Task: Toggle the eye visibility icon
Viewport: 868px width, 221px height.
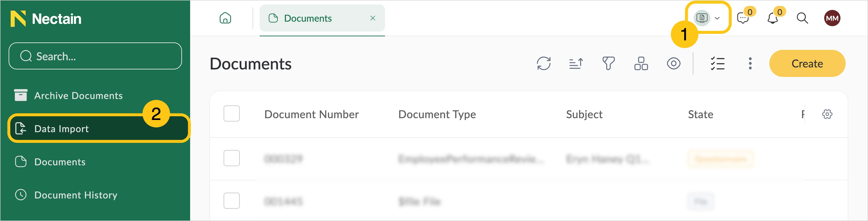Action: [674, 64]
